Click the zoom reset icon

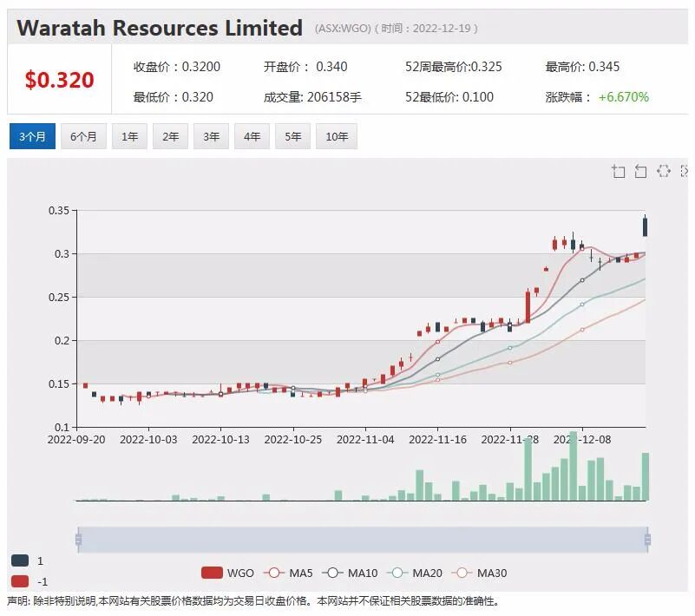click(x=640, y=171)
